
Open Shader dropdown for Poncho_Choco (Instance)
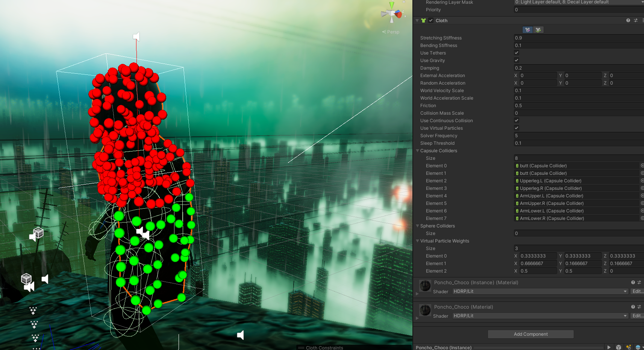pos(540,291)
